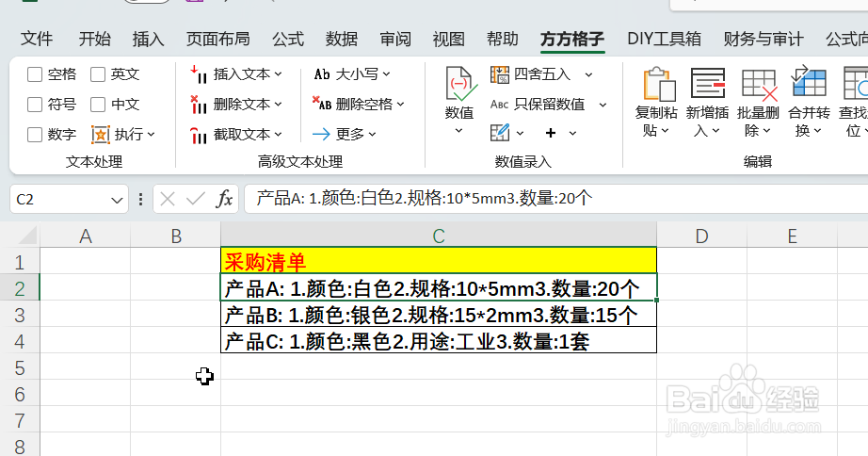The image size is (868, 456).
Task: Check the 中文 checkbox
Action: pos(98,105)
